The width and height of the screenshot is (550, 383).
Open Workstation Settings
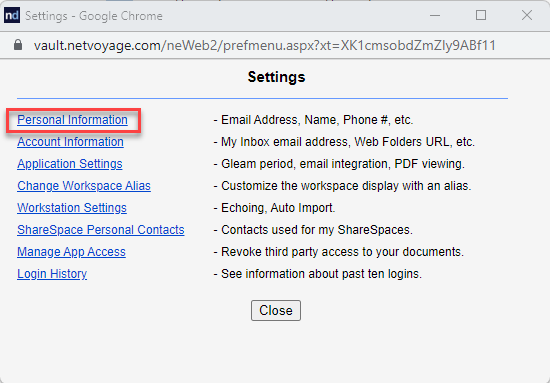[72, 208]
